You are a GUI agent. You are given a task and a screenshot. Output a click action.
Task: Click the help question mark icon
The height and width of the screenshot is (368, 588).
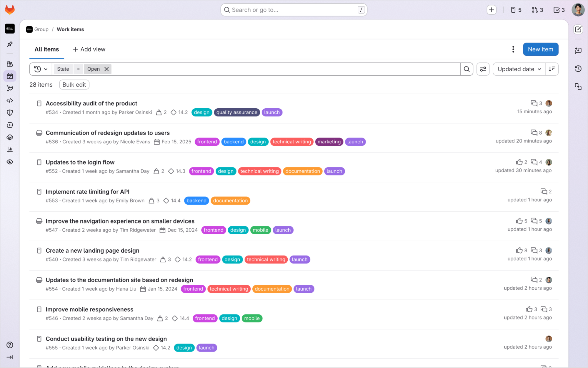click(10, 345)
